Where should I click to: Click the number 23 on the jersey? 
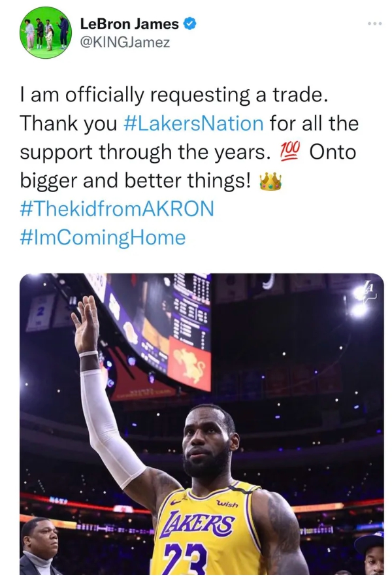[x=189, y=559]
